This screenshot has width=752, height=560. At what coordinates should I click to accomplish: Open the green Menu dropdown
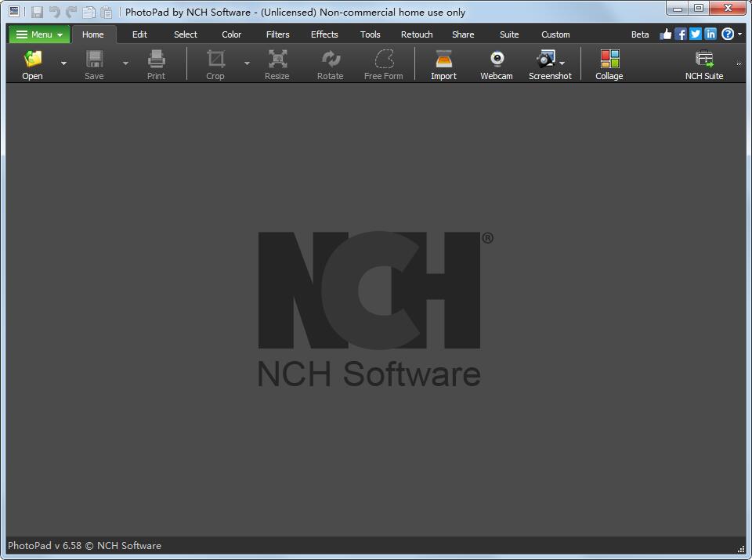[39, 34]
